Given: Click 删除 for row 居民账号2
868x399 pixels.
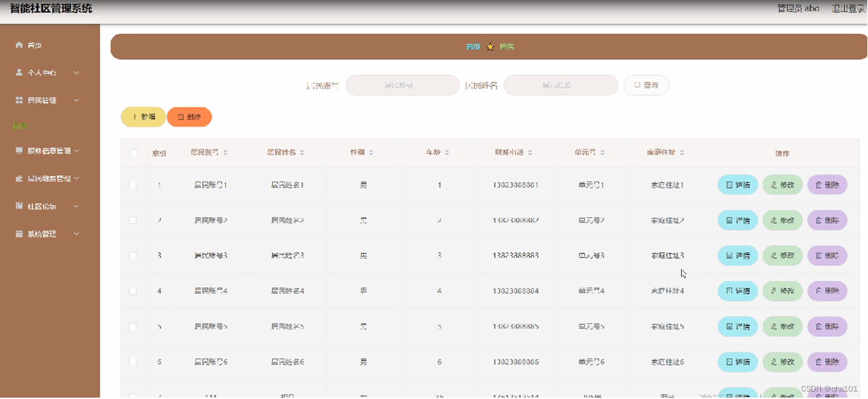Looking at the screenshot, I should 827,220.
